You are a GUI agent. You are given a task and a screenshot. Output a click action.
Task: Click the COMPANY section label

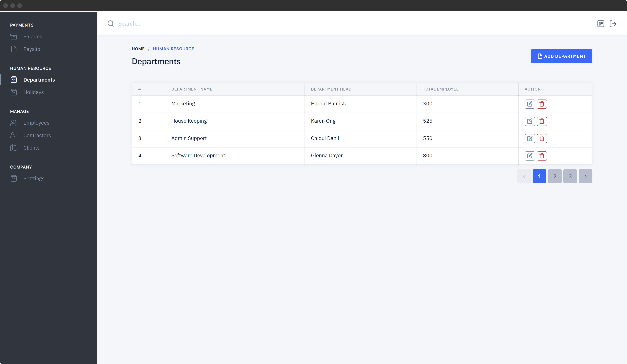[x=21, y=167]
